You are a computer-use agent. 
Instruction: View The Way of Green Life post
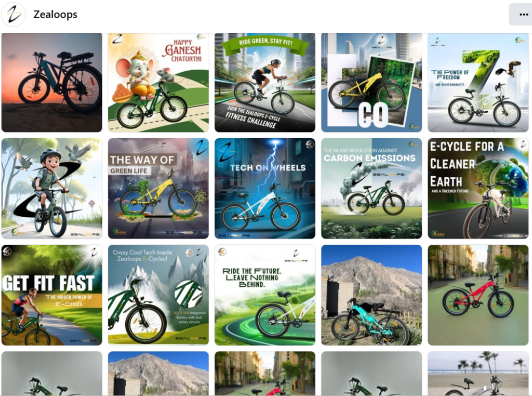(x=158, y=188)
